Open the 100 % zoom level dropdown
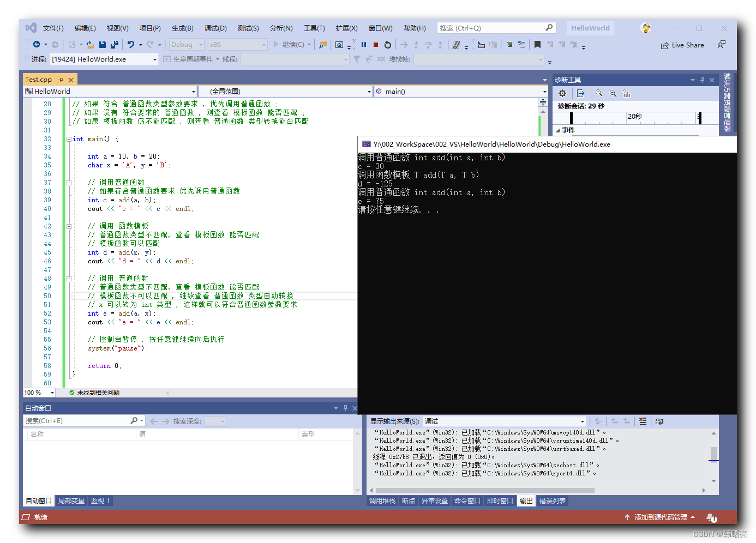 (x=39, y=393)
